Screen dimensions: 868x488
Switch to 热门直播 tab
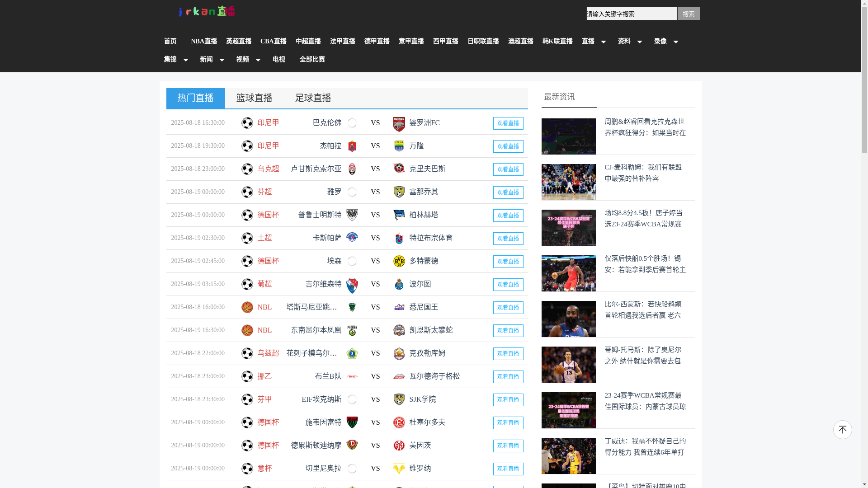(x=195, y=98)
